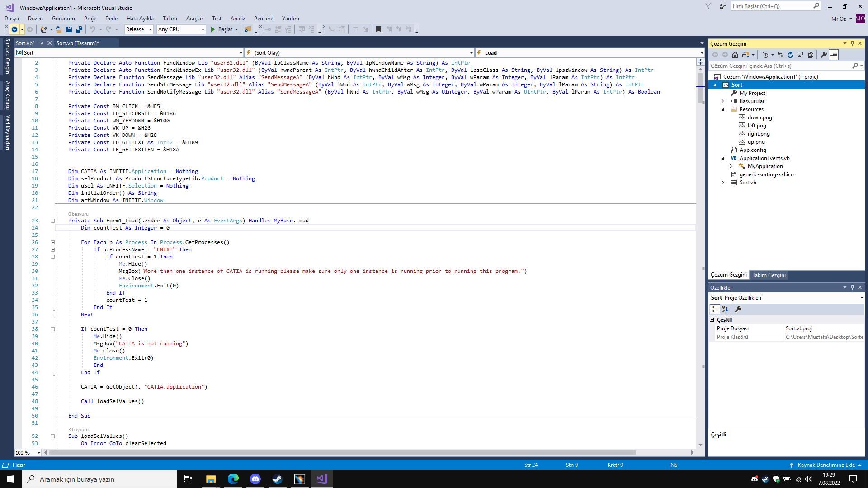Sort the Özellikler grid alphabetically
Image resolution: width=868 pixels, height=488 pixels.
click(725, 309)
